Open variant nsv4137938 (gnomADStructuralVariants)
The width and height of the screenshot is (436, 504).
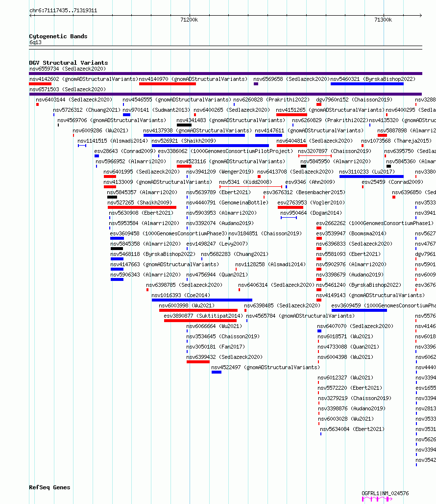197,130
